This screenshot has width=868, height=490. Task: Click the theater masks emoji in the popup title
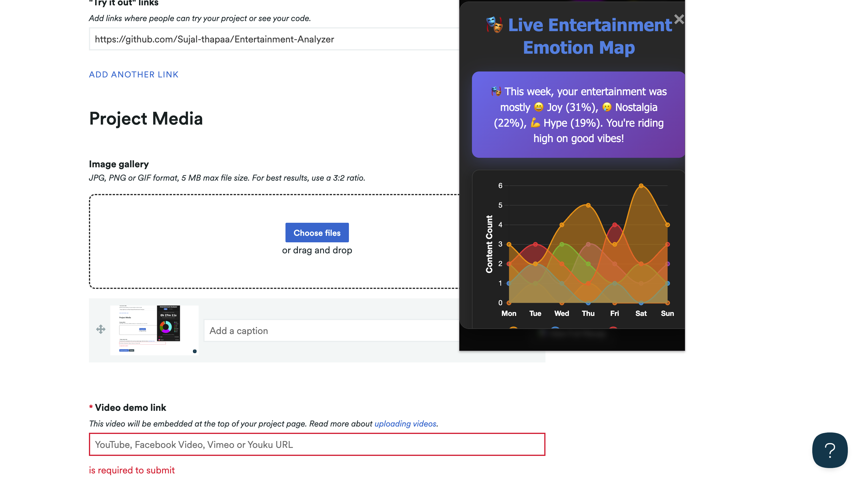[x=494, y=25]
